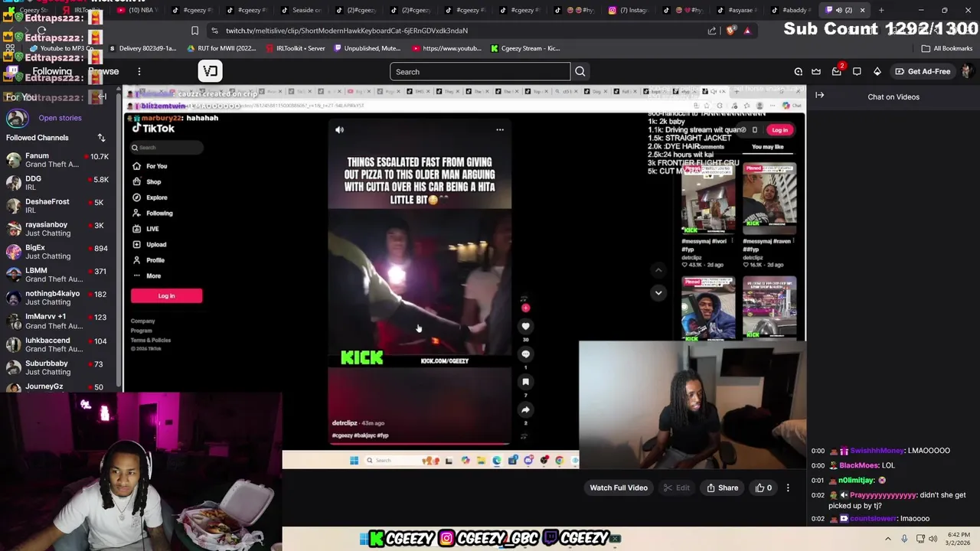Open the LBMM channel row
Viewport: 980px width, 551px height.
click(60, 275)
